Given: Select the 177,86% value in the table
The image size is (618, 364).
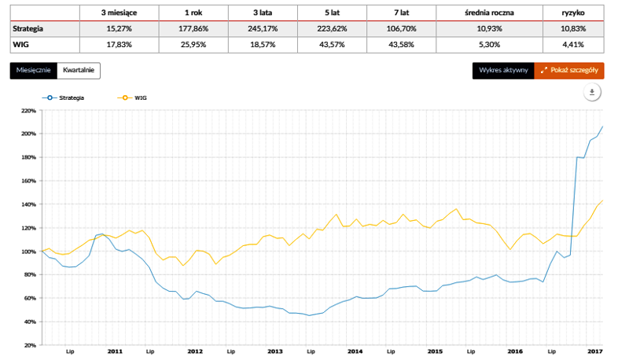Looking at the screenshot, I should coord(193,28).
